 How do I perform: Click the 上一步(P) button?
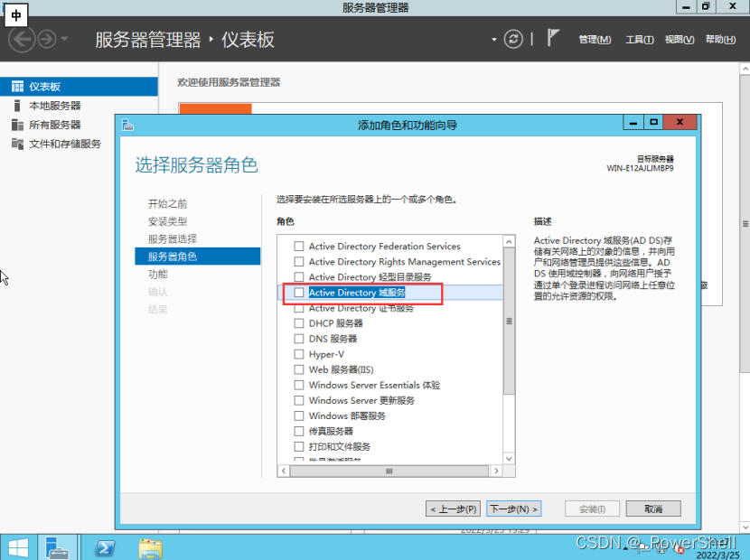tap(453, 509)
